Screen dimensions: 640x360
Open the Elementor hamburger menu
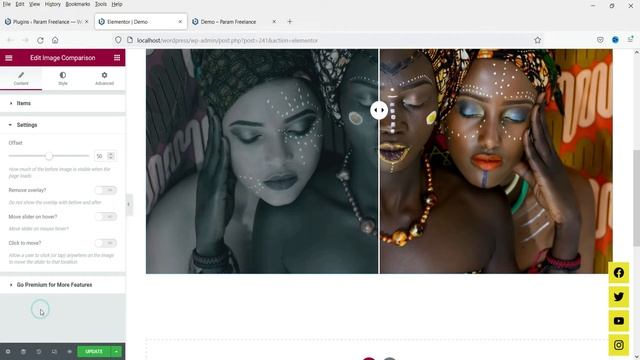9,58
